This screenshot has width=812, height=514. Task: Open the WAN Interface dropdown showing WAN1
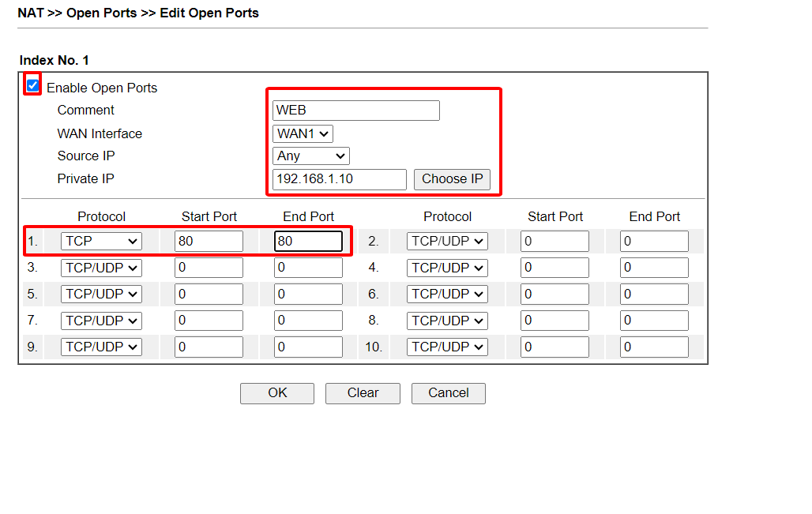(x=303, y=133)
